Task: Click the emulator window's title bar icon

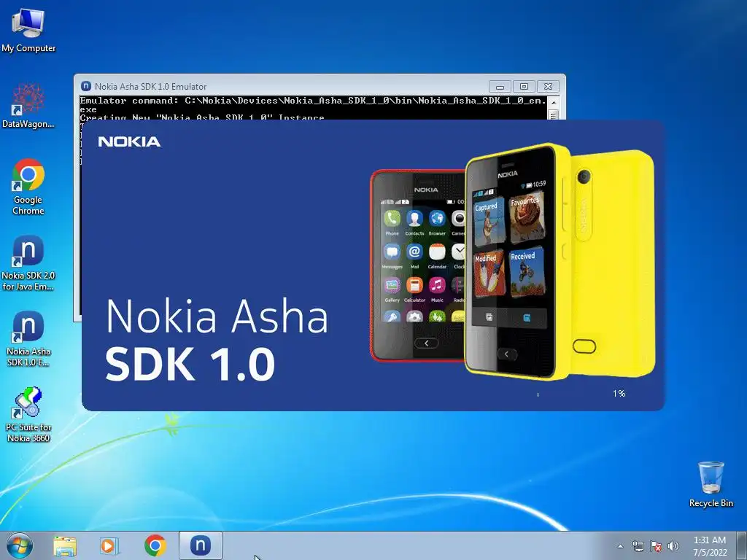Action: [x=86, y=86]
